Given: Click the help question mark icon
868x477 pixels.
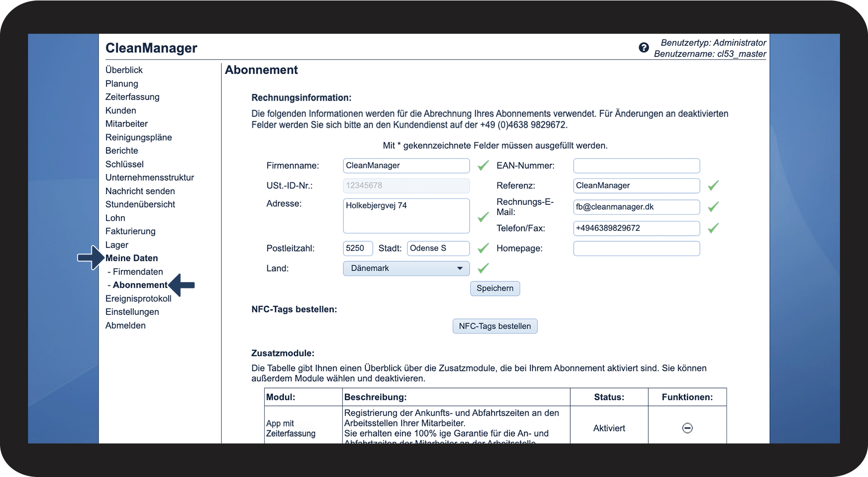Looking at the screenshot, I should (644, 48).
